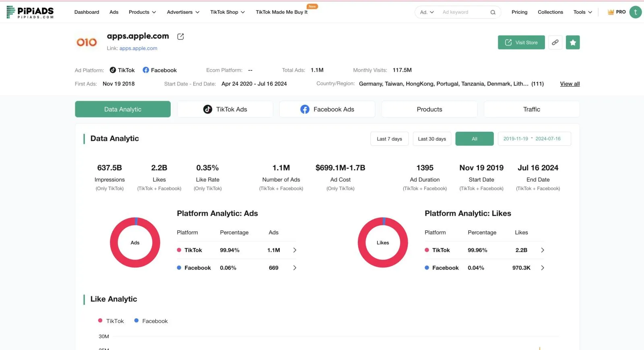Viewport: 644px width, 350px height.
Task: Expand the Products dropdown menu
Action: 142,12
